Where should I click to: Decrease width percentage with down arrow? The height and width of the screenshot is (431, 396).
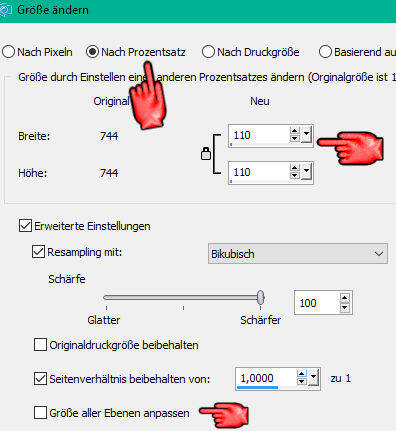[294, 138]
